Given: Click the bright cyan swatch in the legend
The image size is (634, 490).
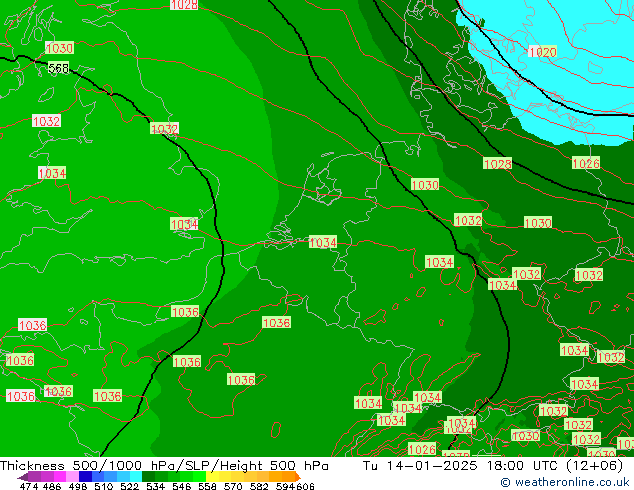Looking at the screenshot, I should tap(135, 477).
